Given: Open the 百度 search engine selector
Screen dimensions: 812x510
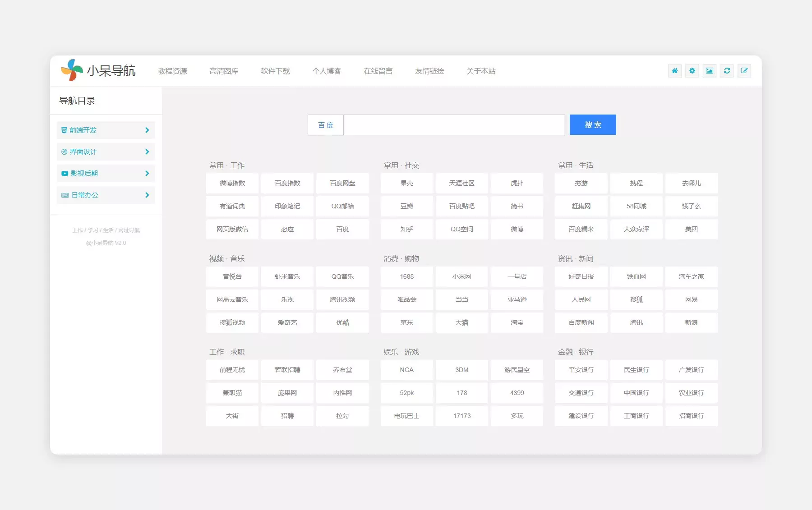Looking at the screenshot, I should coord(326,125).
